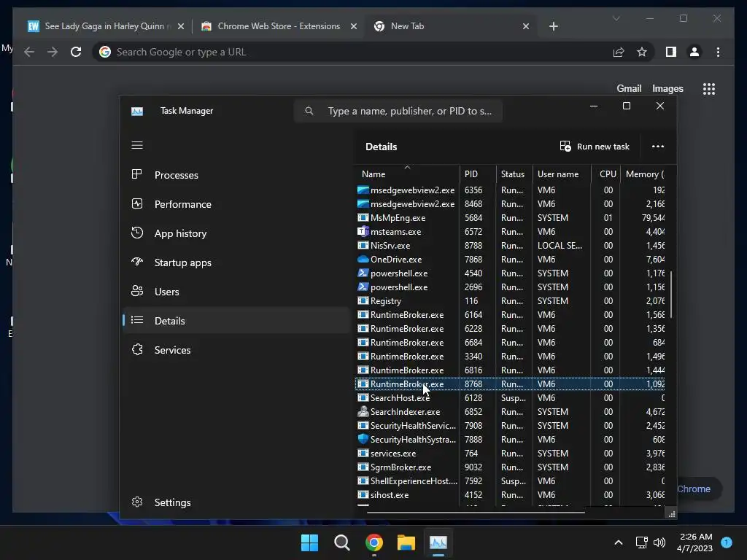This screenshot has height=560, width=747.
Task: Focus the Task Manager search box
Action: [398, 111]
